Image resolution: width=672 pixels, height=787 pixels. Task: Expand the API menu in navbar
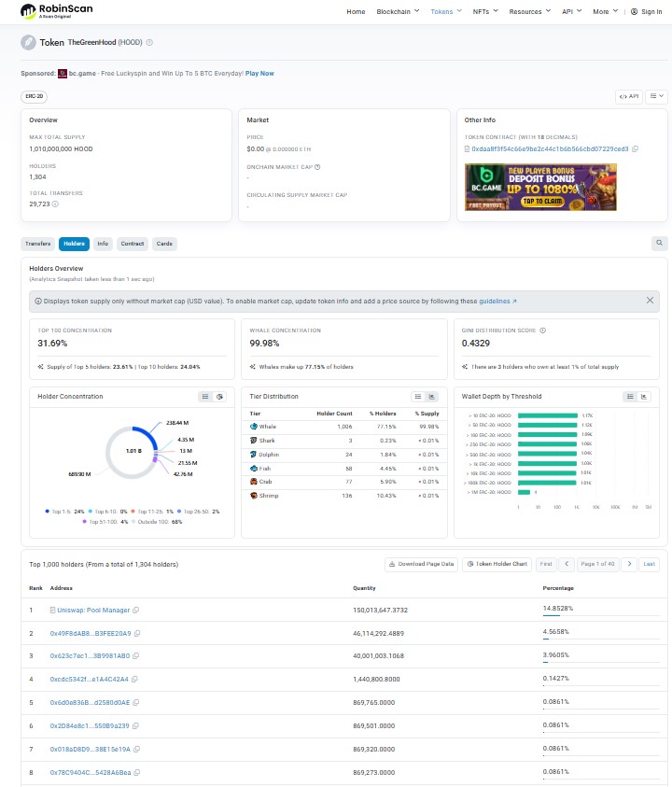(x=571, y=11)
